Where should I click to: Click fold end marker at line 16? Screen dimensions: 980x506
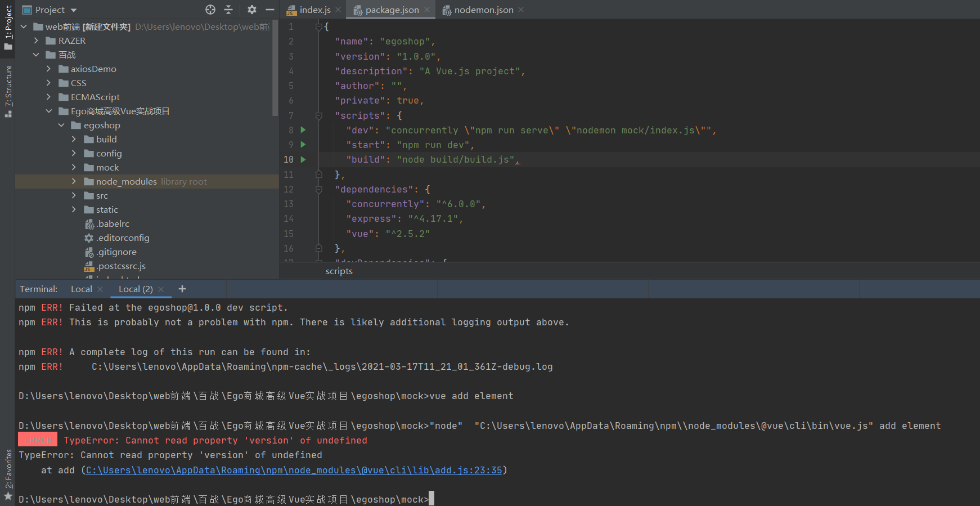coord(318,248)
